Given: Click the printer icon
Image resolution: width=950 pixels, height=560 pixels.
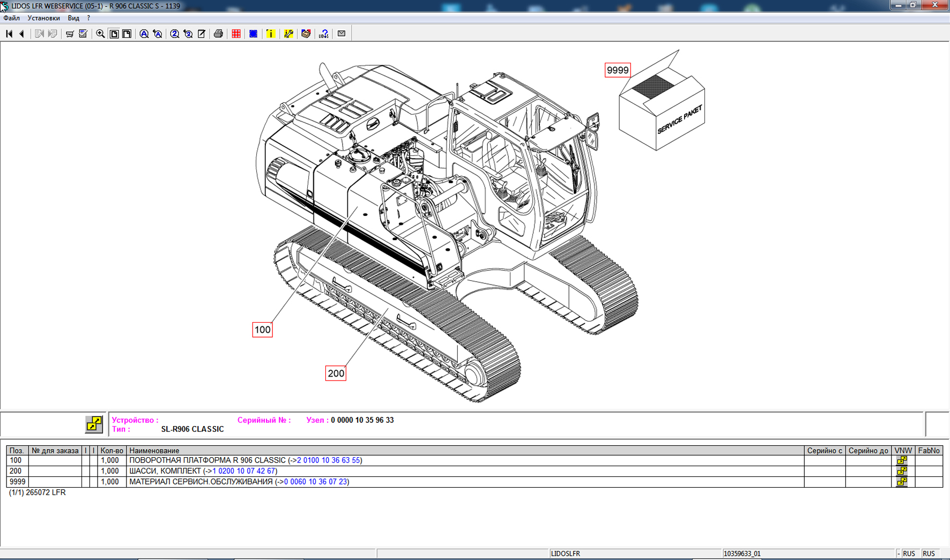Looking at the screenshot, I should point(218,34).
